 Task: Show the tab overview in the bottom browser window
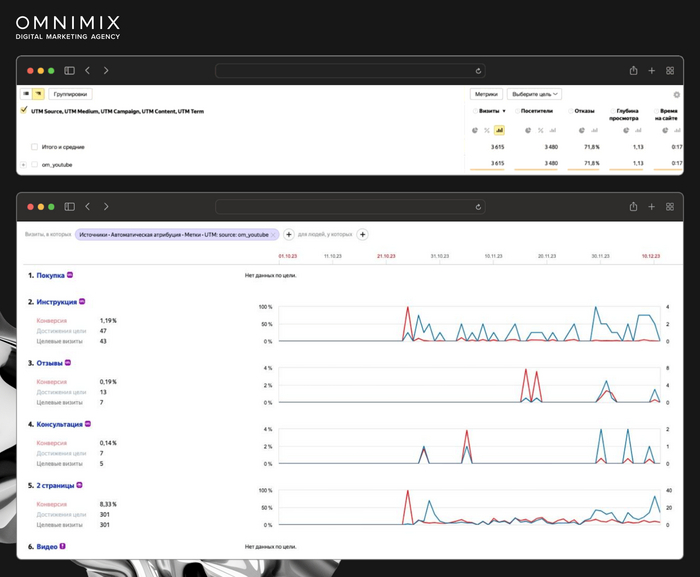click(669, 207)
